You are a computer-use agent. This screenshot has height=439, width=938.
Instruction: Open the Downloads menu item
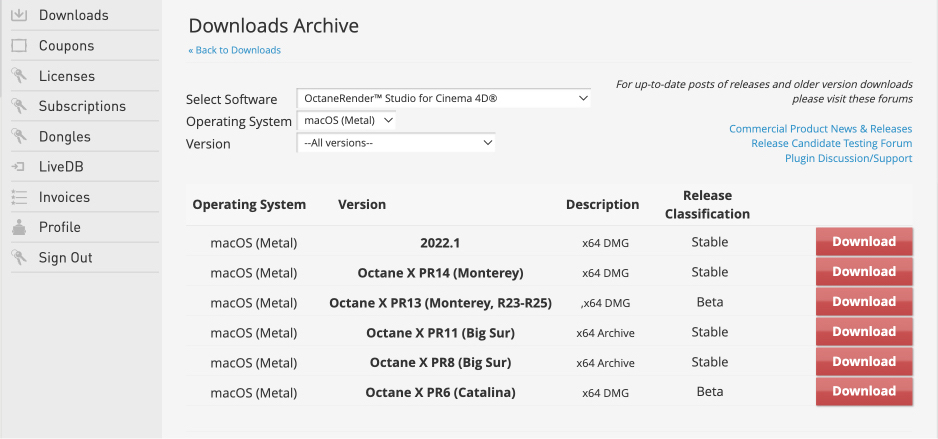point(74,15)
